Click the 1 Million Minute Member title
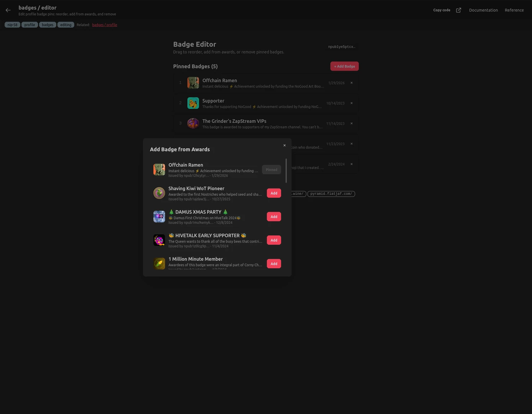532x414 pixels. (196, 259)
